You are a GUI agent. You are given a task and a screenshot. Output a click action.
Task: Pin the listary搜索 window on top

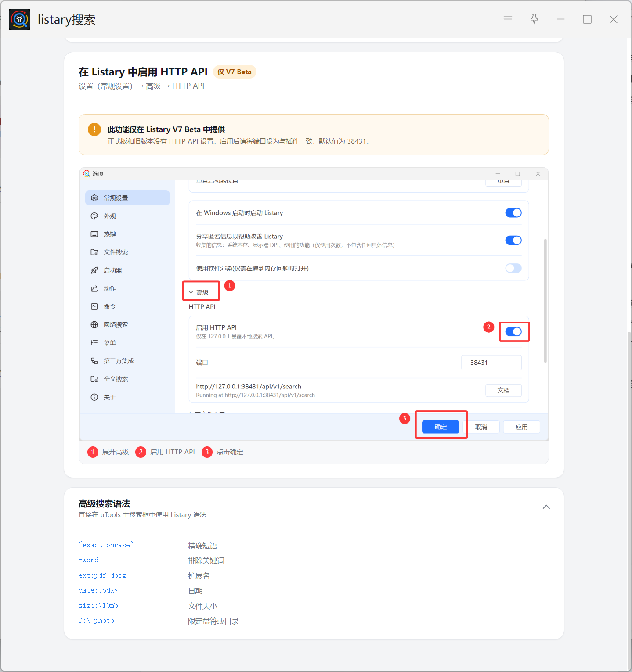[534, 19]
